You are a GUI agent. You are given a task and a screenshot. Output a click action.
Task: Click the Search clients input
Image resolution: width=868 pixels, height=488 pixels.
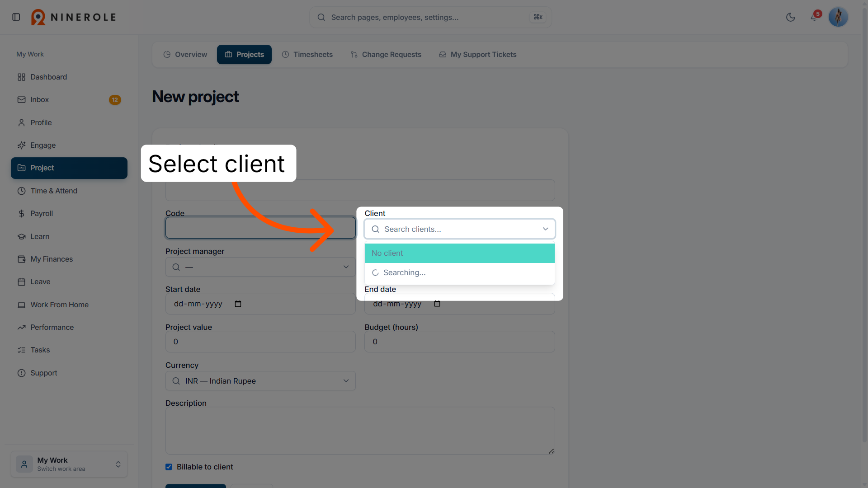pos(460,229)
